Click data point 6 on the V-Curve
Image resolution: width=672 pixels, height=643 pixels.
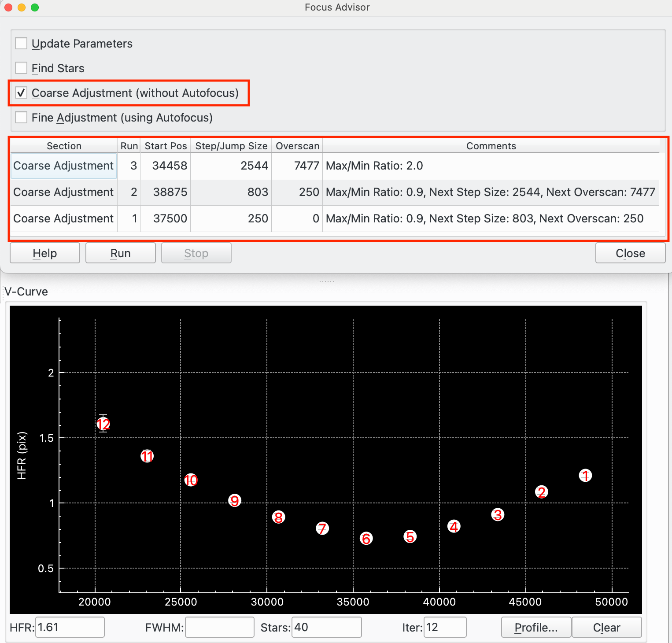[x=366, y=538]
